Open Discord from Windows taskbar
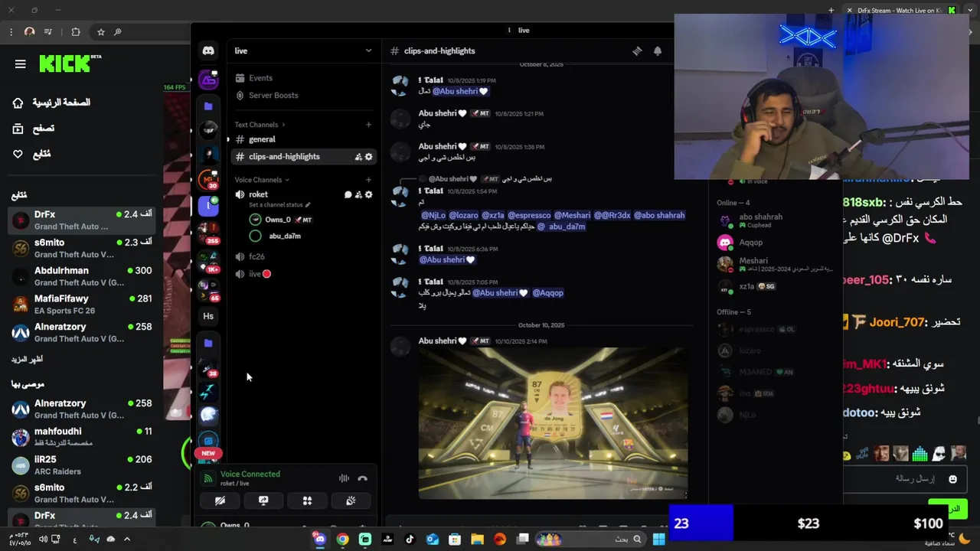The height and width of the screenshot is (551, 980). click(319, 540)
